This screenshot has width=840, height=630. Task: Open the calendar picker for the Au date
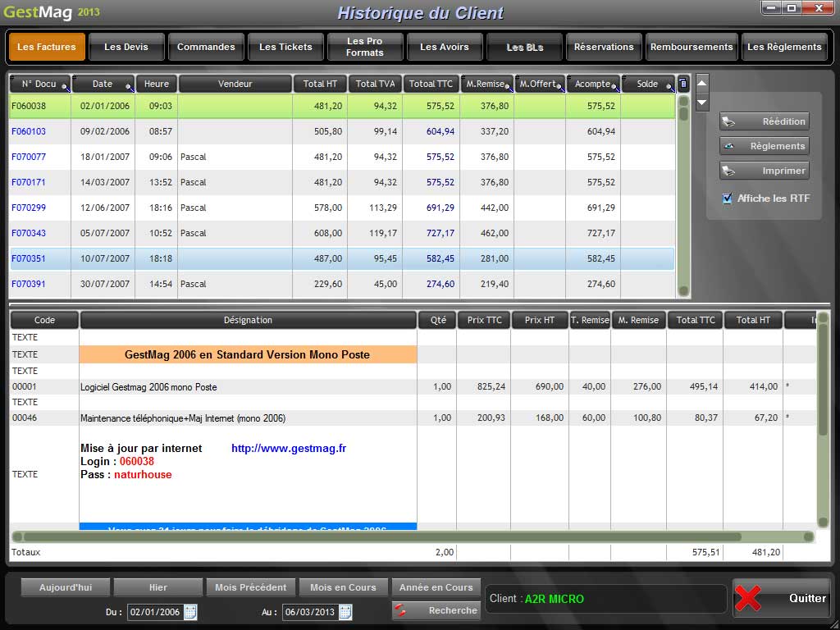345,612
